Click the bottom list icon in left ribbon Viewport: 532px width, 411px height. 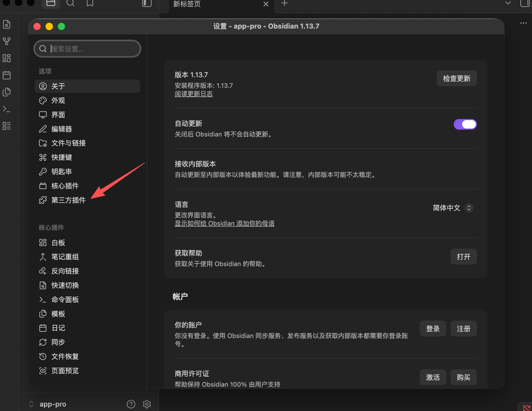[x=7, y=126]
